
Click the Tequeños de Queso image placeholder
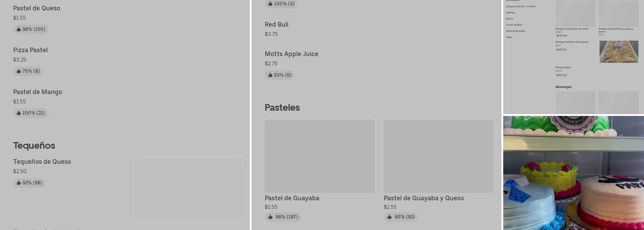pos(189,189)
